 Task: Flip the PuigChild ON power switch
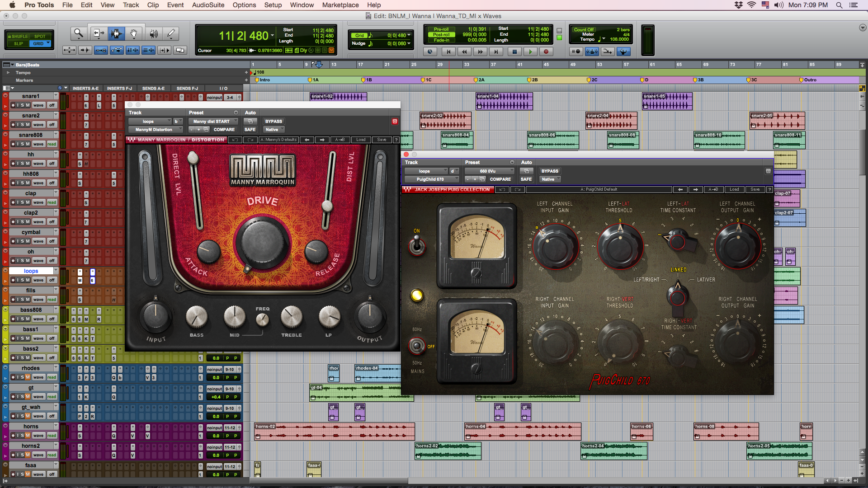(417, 246)
